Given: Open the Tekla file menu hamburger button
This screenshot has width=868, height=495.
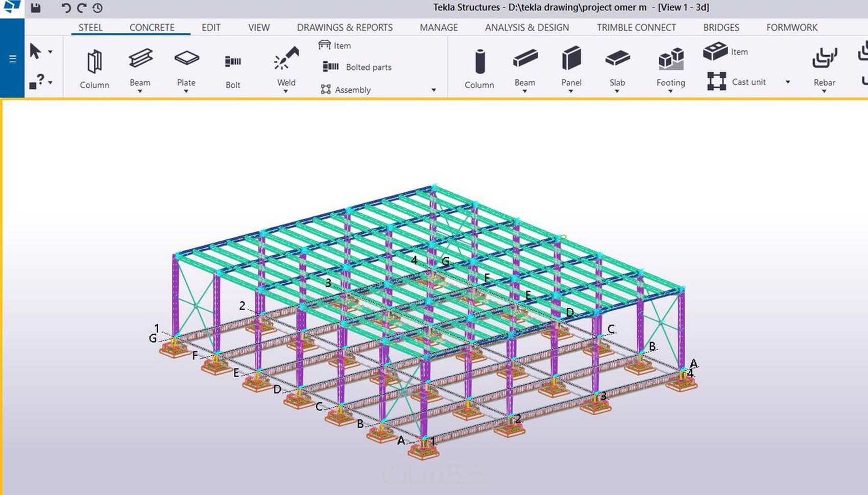Looking at the screenshot, I should pyautogui.click(x=13, y=59).
